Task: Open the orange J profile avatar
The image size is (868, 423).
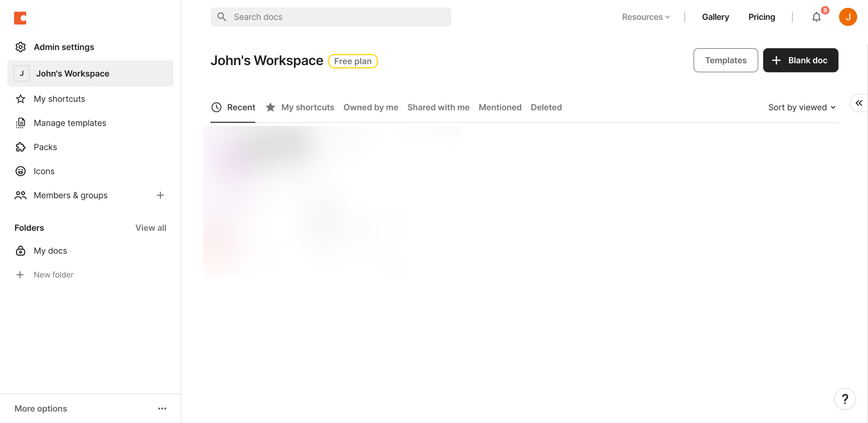Action: [848, 17]
